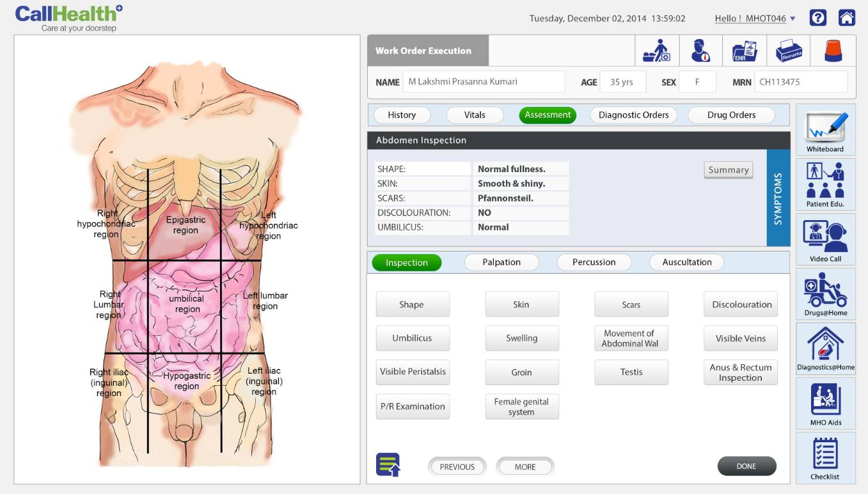Screen dimensions: 868x494
Task: Switch to the Vitals tab
Action: point(475,115)
